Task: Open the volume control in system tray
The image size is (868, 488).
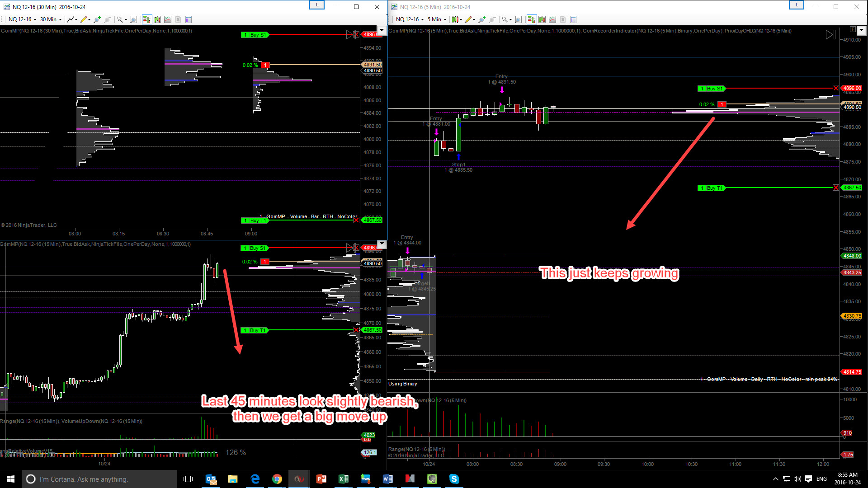Action: [x=797, y=479]
